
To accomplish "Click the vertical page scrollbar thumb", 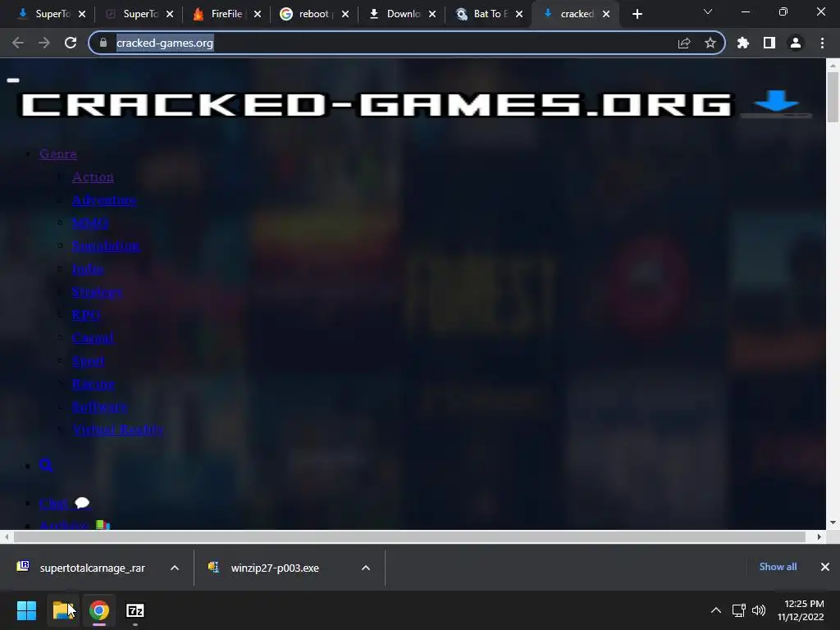I will point(833,97).
